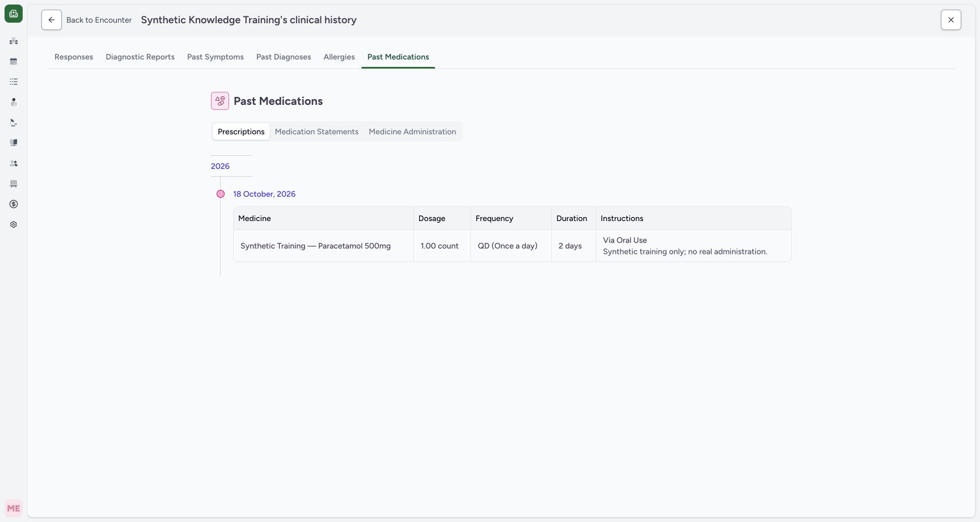This screenshot has width=980, height=522.
Task: Open the calendar appointments sidebar icon
Action: [14, 61]
